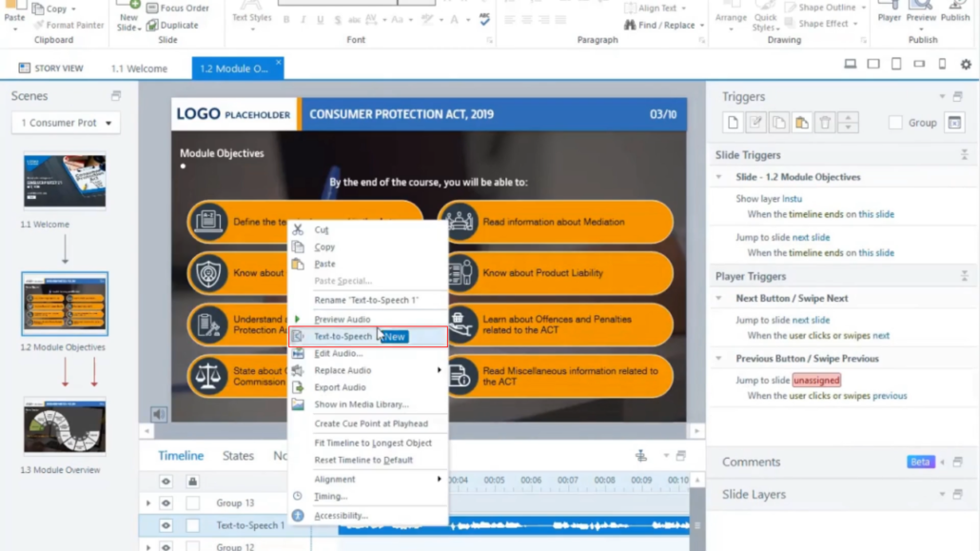Select the 1.3 Module Overview thumbnail
This screenshot has width=980, height=551.
coord(65,426)
